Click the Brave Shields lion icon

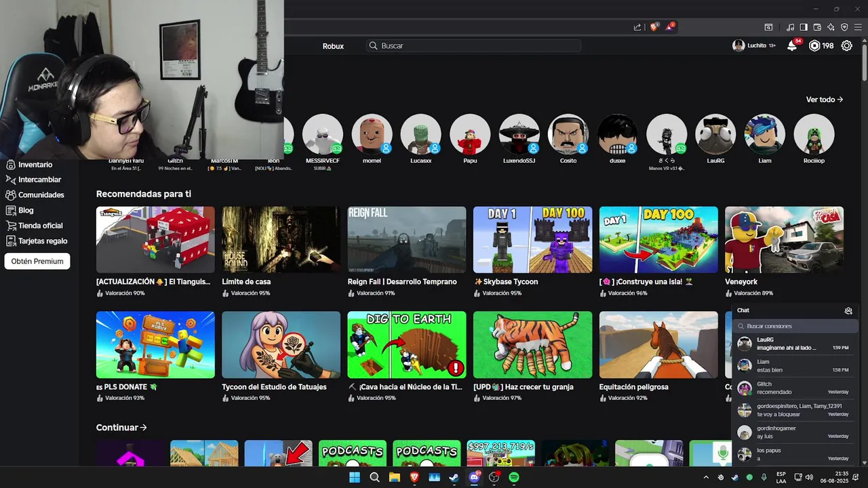coord(654,27)
